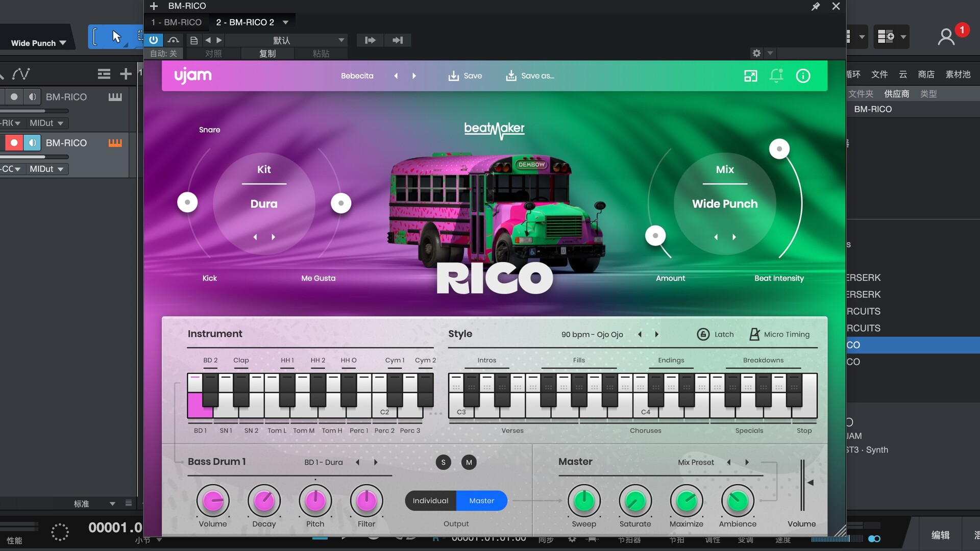Mute the Bass Drum 1 instrument

(x=469, y=462)
